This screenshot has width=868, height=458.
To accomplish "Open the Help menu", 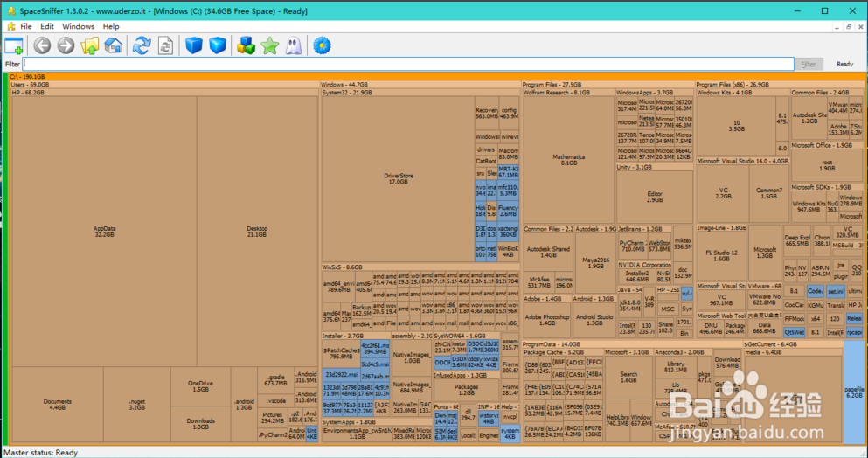I will pyautogui.click(x=111, y=26).
